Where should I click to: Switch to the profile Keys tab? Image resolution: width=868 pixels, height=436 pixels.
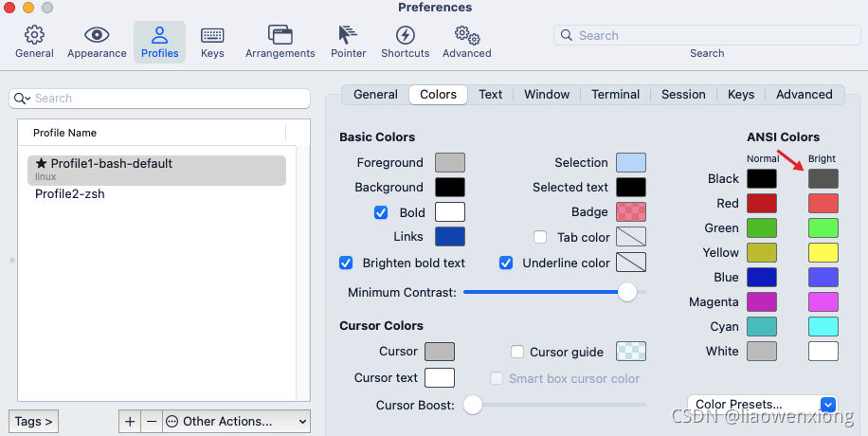coord(741,95)
